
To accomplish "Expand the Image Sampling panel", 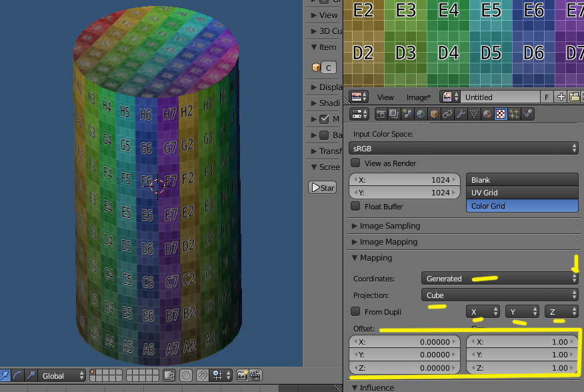I will tap(389, 226).
